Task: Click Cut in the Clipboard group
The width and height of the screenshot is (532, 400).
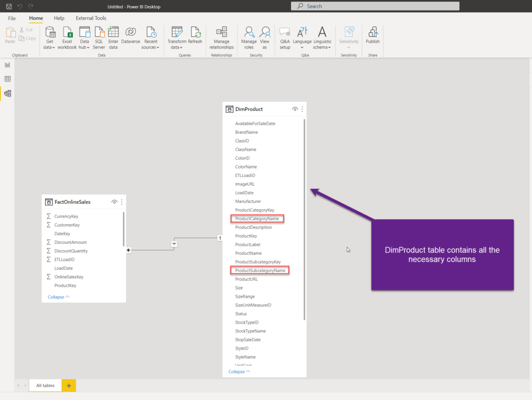Action: [x=26, y=30]
